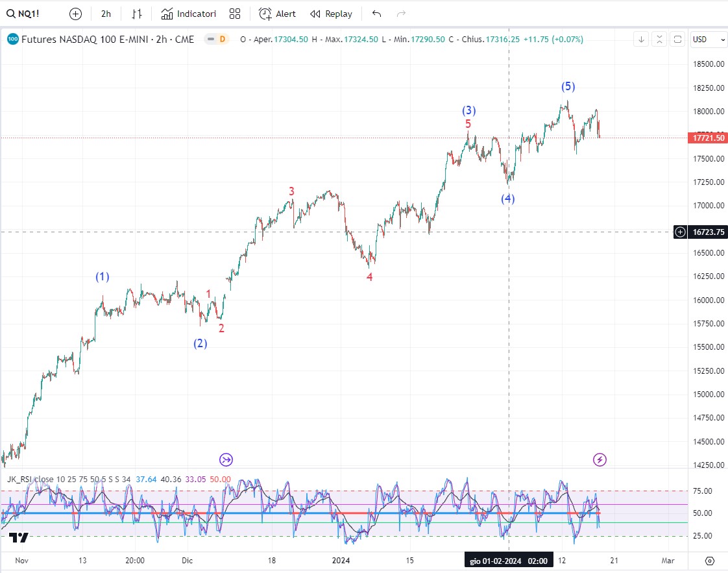Click Nov label on time axis
Viewport: 728px width, 573px height.
pyautogui.click(x=22, y=561)
